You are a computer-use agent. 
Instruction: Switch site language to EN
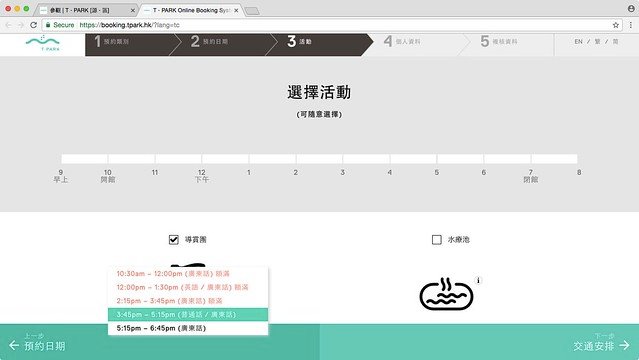click(x=578, y=42)
